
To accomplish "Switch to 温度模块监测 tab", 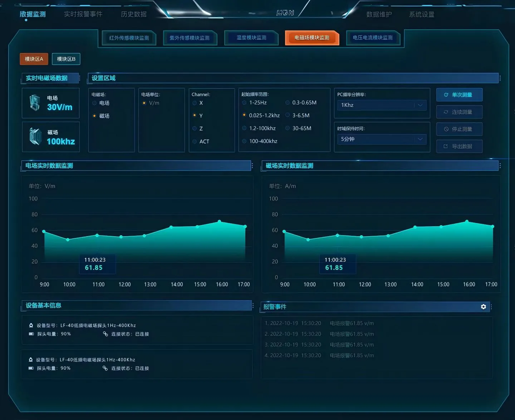I will (251, 38).
